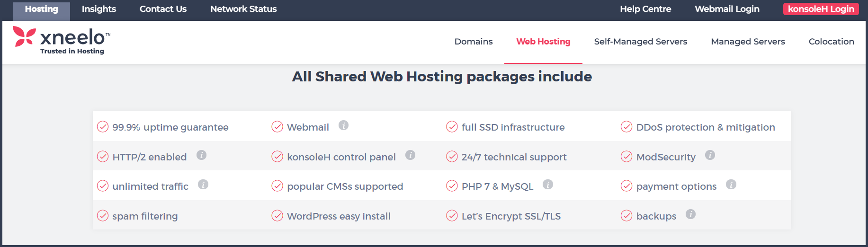Viewport: 868px width, 247px height.
Task: Click the info icon next to Webmail
Action: pyautogui.click(x=343, y=125)
